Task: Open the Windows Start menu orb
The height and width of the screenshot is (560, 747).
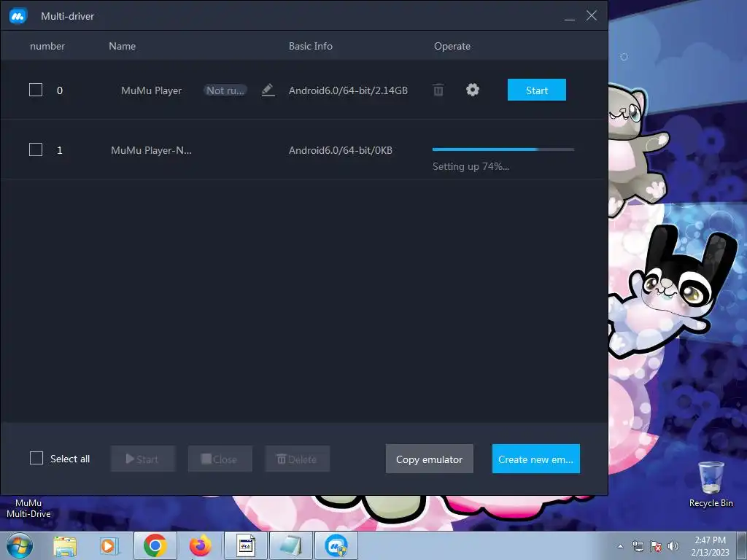Action: pyautogui.click(x=20, y=545)
